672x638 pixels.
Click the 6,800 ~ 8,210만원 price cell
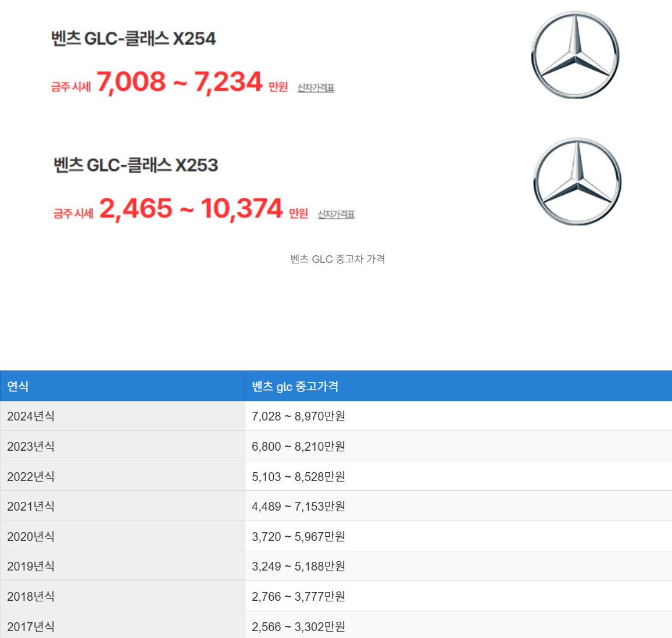[459, 446]
